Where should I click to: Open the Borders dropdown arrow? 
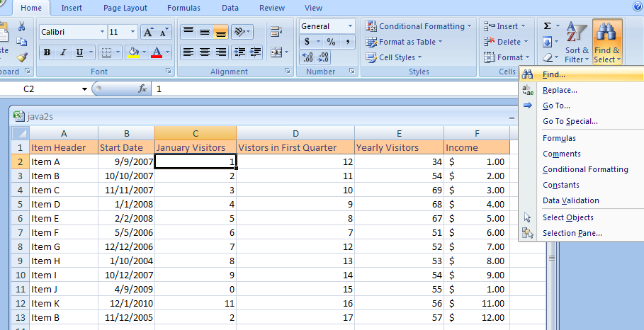pos(118,52)
